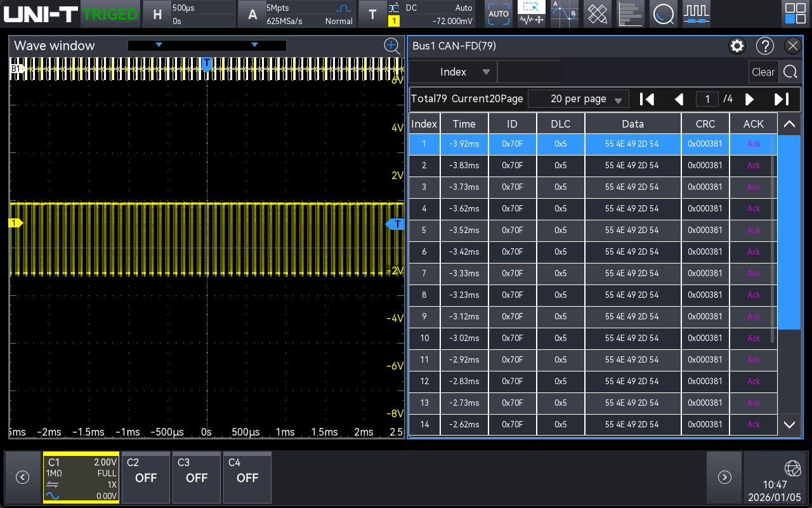Open the four-square main menu icon
Screen dimensions: 812x508
795,13
